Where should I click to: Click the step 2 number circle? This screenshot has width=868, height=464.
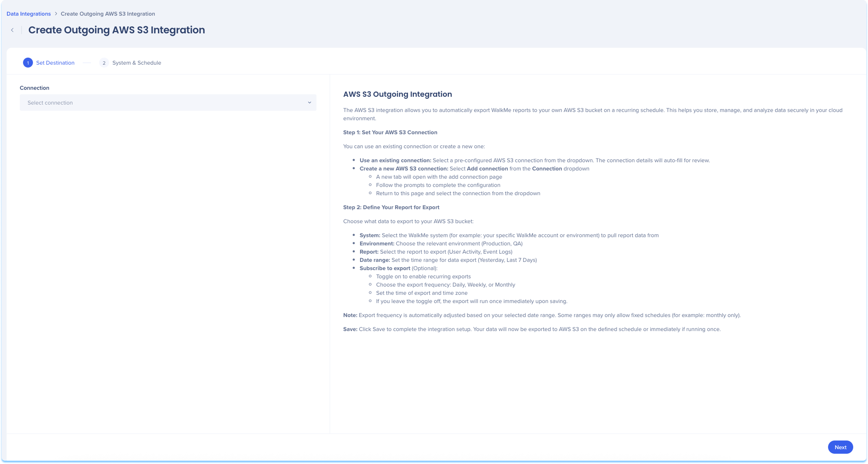(x=104, y=63)
